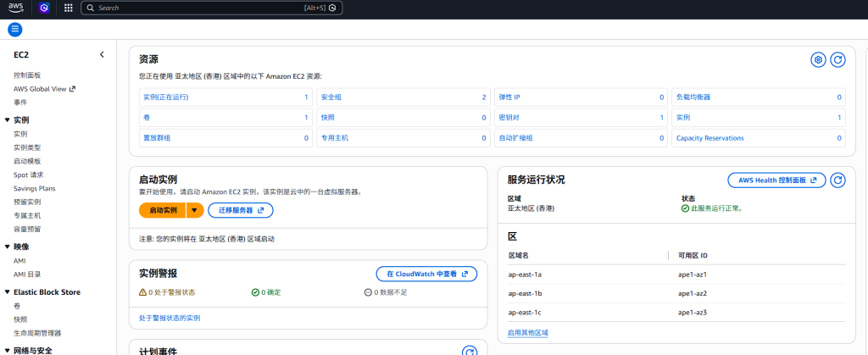Open AWS Global View link

coord(44,88)
